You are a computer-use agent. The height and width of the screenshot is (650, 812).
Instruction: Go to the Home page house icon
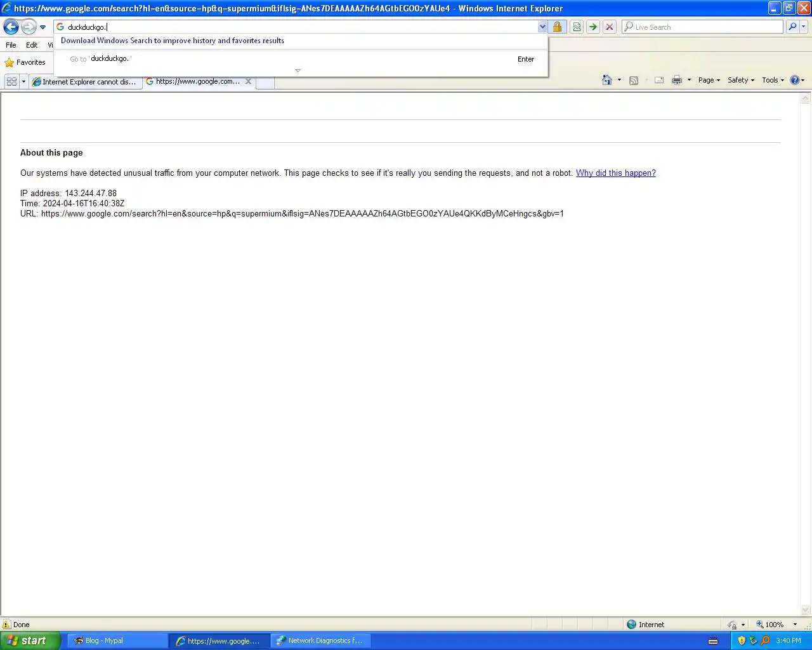coord(607,80)
